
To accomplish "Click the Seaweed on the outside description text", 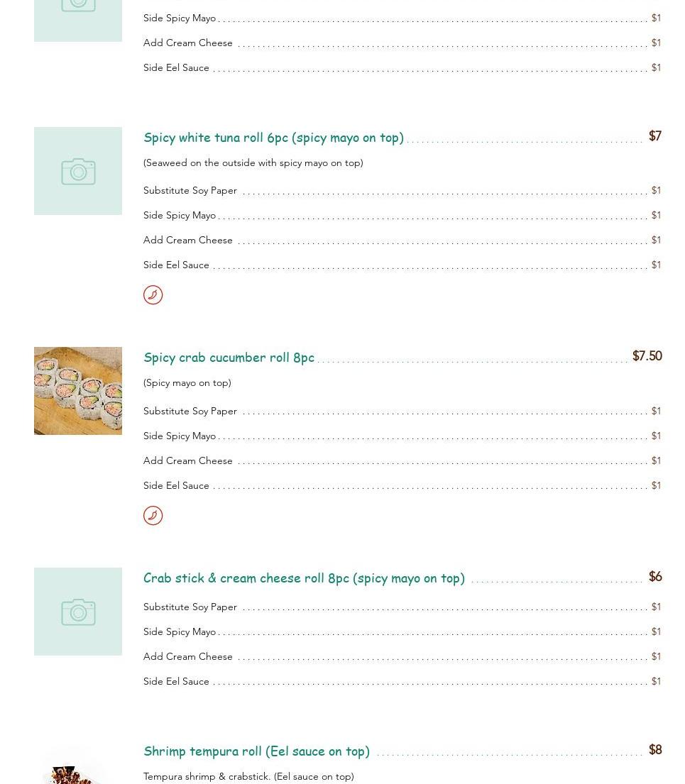I will click(253, 163).
